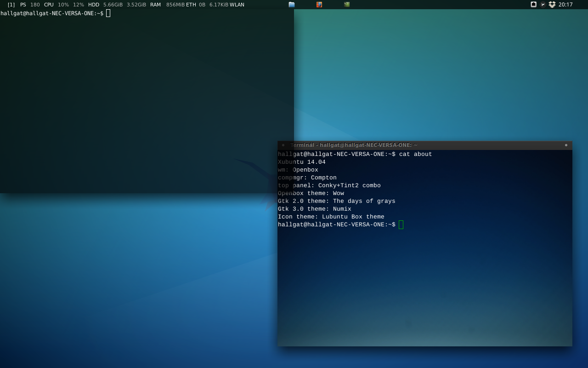
Task: Click the 'Gtk 3.0 theme: Numix' line
Action: tap(315, 209)
